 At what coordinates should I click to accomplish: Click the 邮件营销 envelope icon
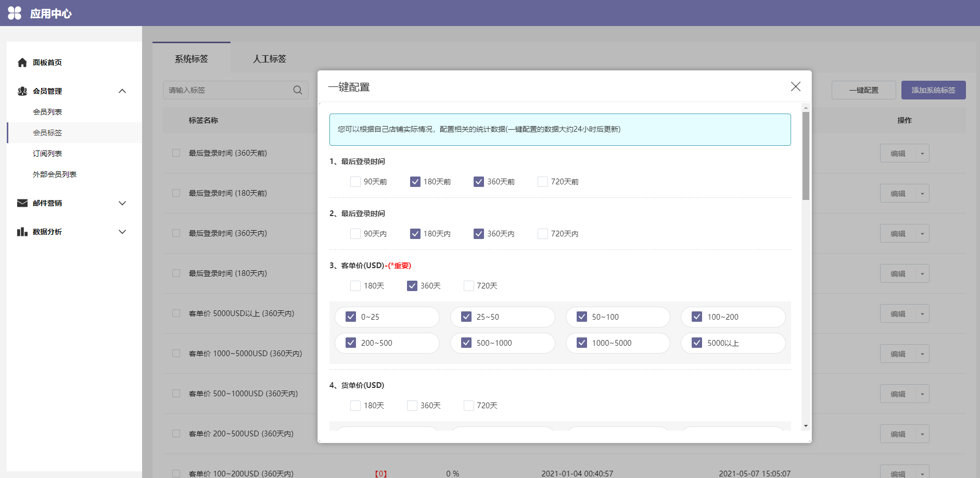[22, 203]
